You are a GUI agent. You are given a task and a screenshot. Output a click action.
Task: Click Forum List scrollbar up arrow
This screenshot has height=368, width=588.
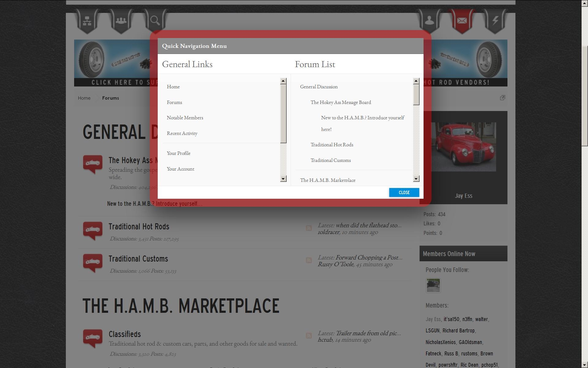click(x=416, y=81)
